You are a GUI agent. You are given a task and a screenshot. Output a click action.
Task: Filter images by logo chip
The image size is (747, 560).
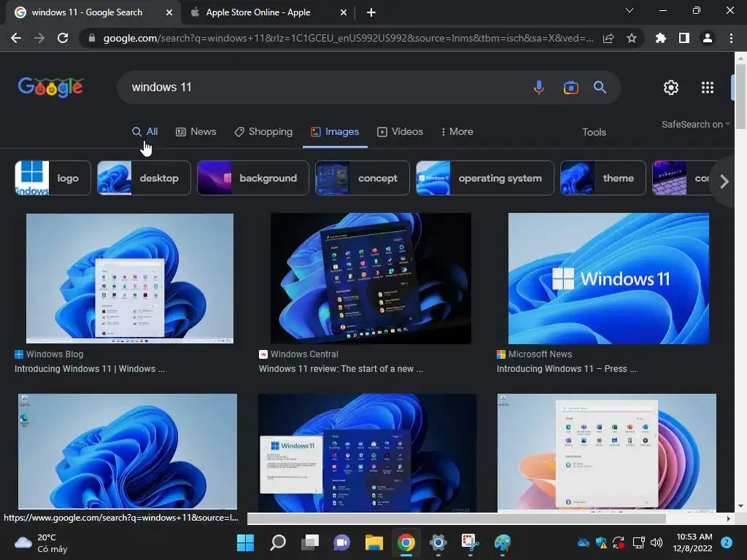pos(53,178)
